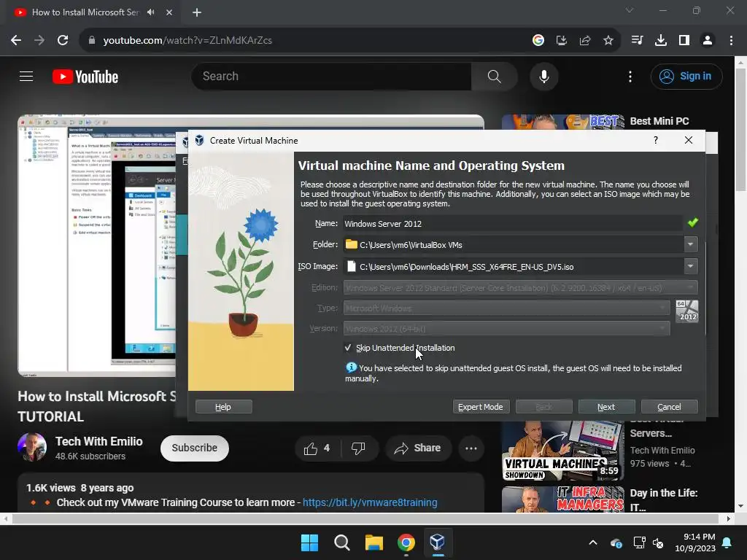Open taskbar Search
Screen dimensions: 747x560
click(x=341, y=542)
